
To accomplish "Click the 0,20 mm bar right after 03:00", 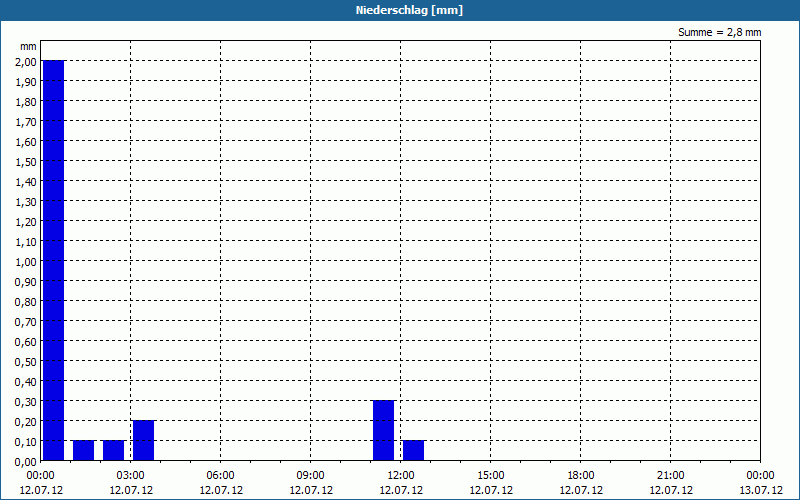I will pyautogui.click(x=143, y=440).
